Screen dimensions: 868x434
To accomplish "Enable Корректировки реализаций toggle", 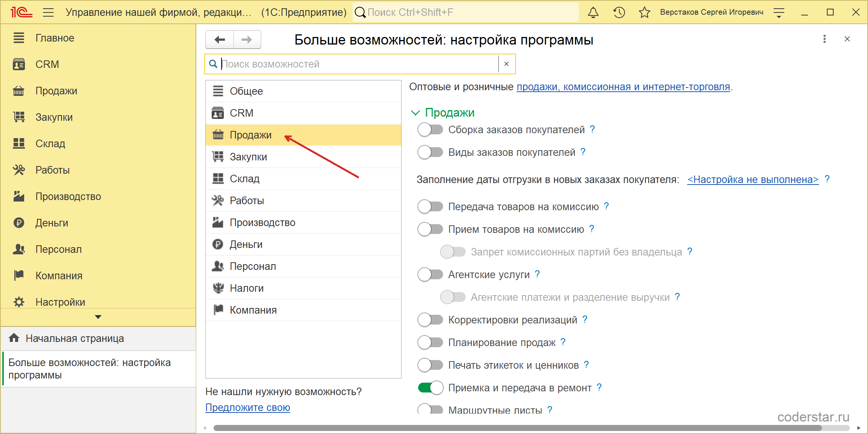I will click(430, 320).
